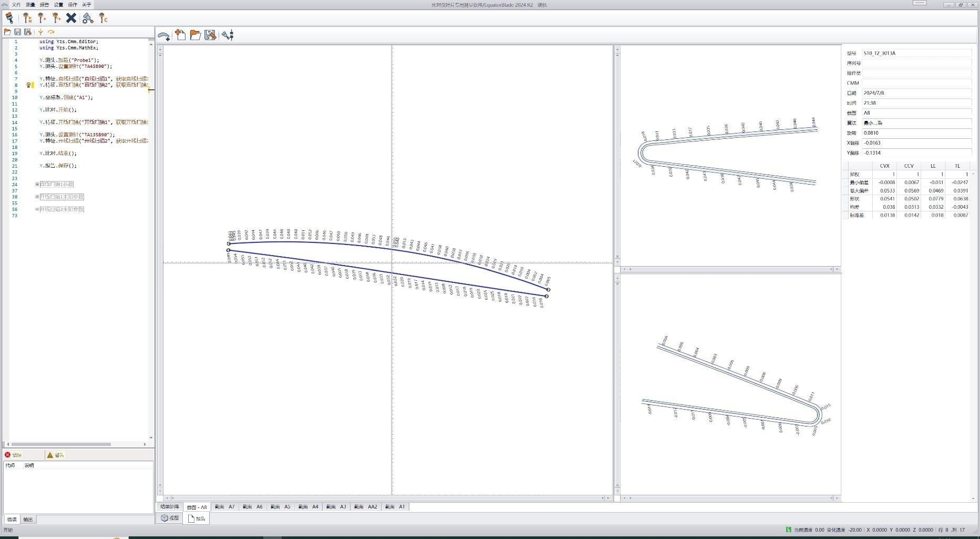Toggle the red 错误 errors filter
The width and height of the screenshot is (980, 539).
[13, 455]
